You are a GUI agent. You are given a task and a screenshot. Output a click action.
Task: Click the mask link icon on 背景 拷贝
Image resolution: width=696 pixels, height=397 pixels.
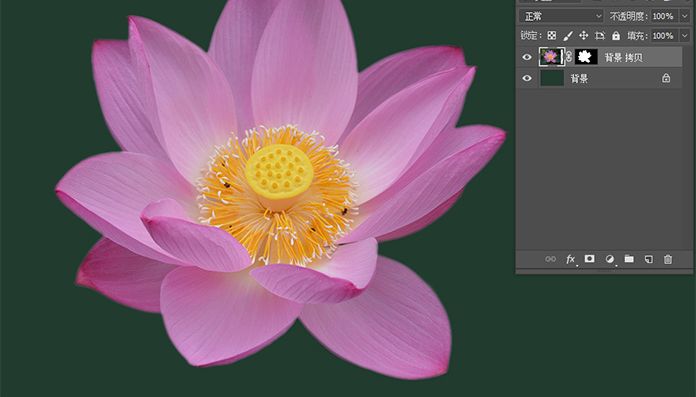click(x=569, y=57)
